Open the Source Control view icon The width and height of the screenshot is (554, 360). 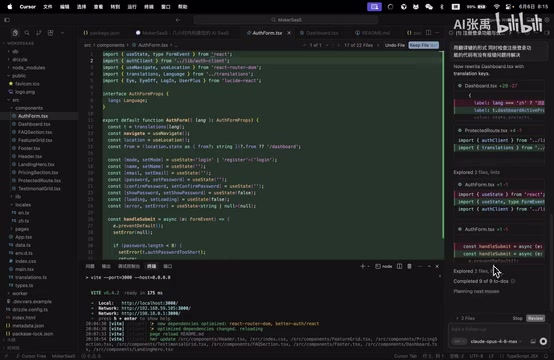coord(39,33)
